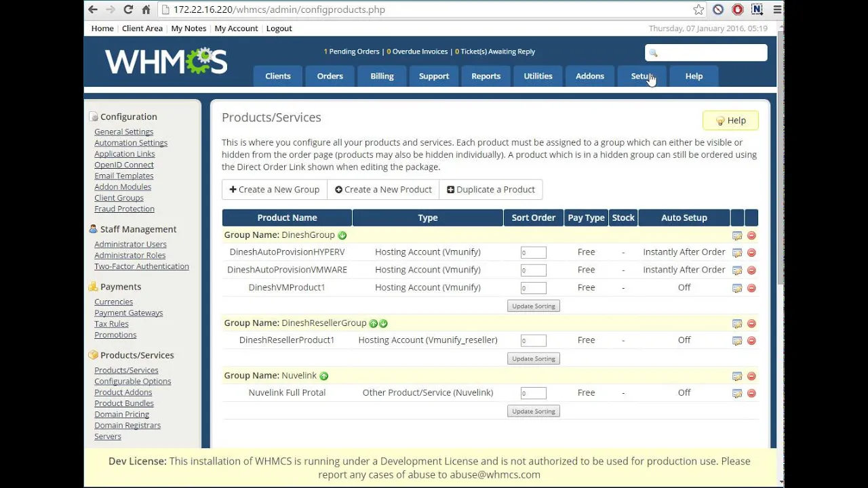868x488 pixels.
Task: Click edit icon for DineshGroup group row
Action: pos(737,236)
